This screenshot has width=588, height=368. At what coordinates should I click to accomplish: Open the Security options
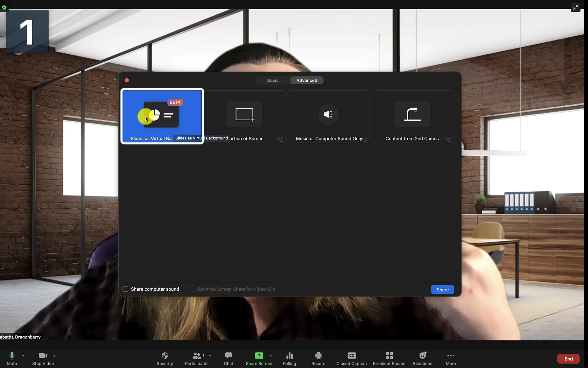[165, 358]
